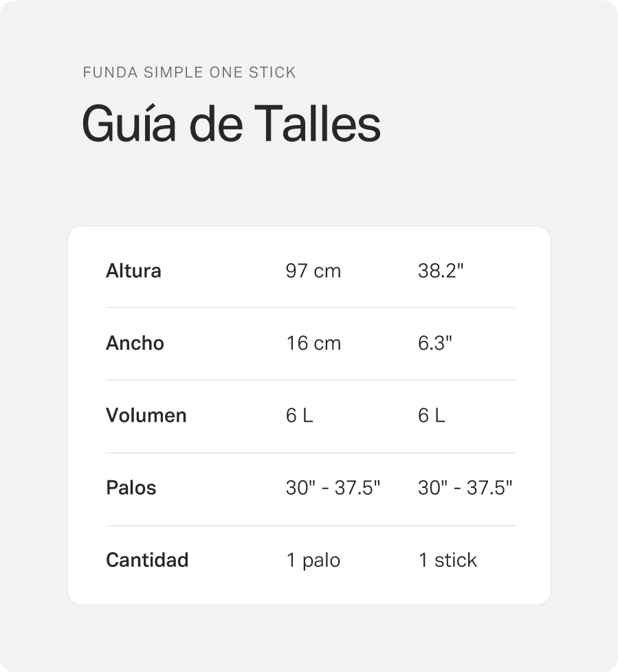Viewport: 618px width, 672px height.
Task: Click the second 6 L volume value
Action: click(432, 416)
